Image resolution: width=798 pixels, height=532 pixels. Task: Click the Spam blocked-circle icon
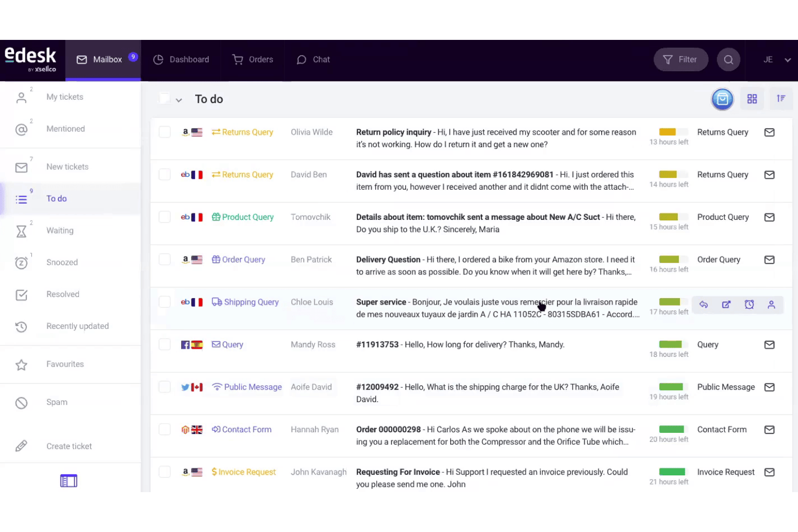22,403
